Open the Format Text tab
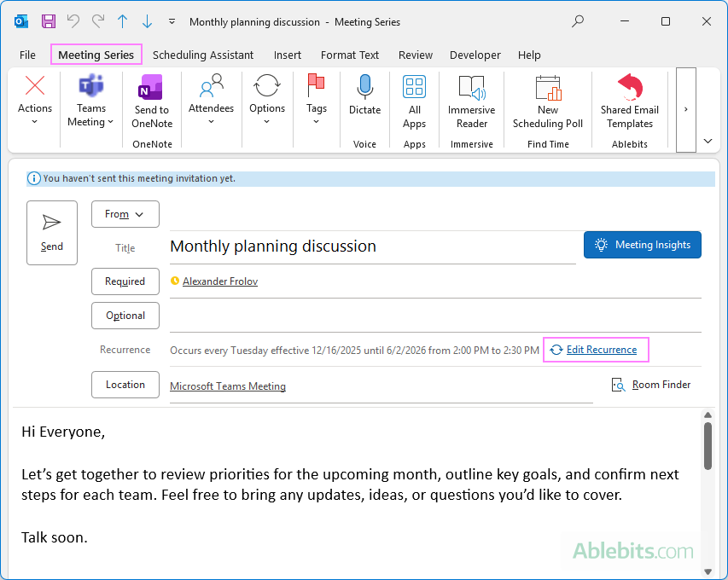Viewport: 728px width, 580px height. [349, 55]
